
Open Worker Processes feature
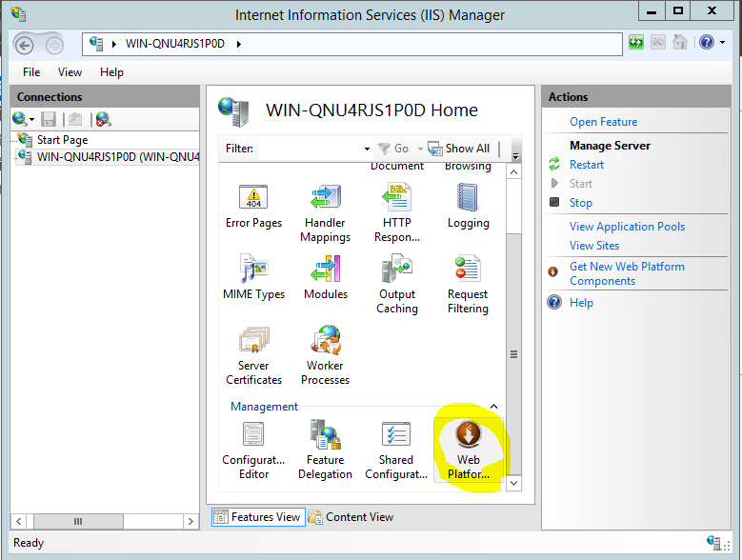click(325, 356)
